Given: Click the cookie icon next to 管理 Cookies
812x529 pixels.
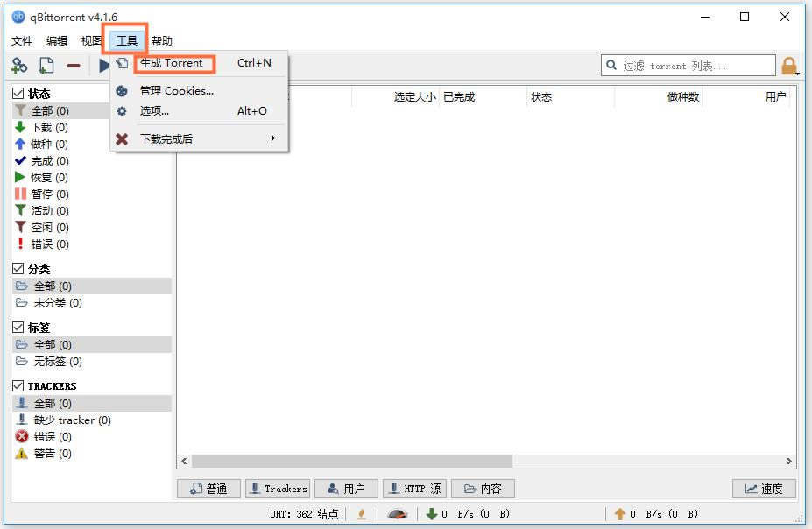Looking at the screenshot, I should point(122,91).
